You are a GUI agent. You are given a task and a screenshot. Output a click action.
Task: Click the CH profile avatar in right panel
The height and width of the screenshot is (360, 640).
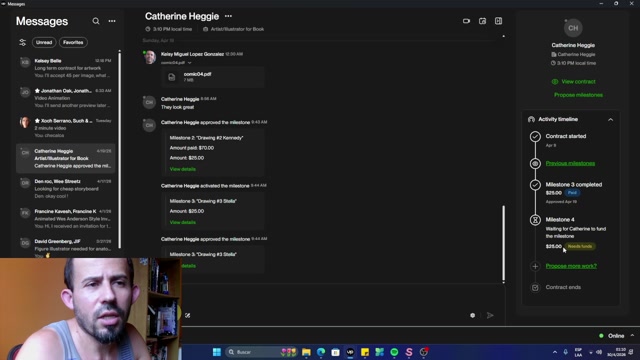pos(573,28)
